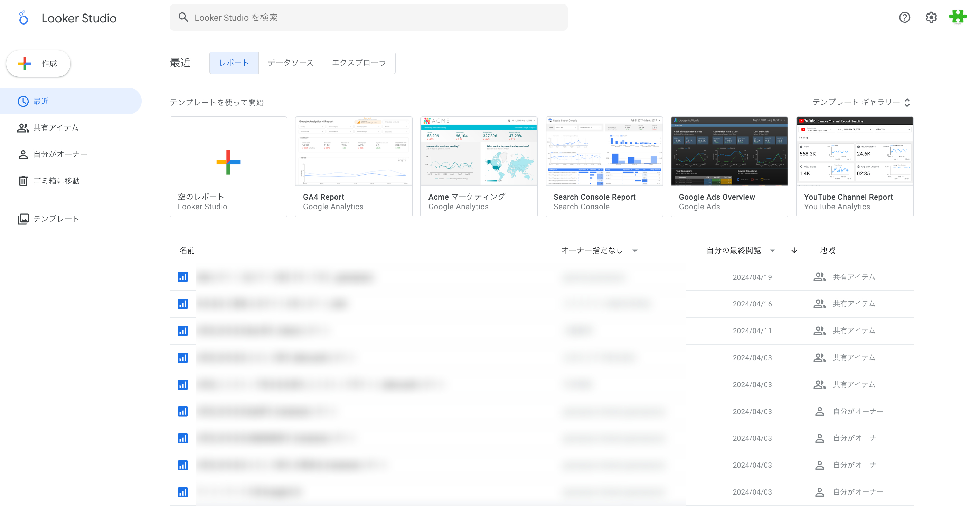Open ゴミ箱に移動 in the sidebar
The image size is (980, 507).
pyautogui.click(x=71, y=181)
